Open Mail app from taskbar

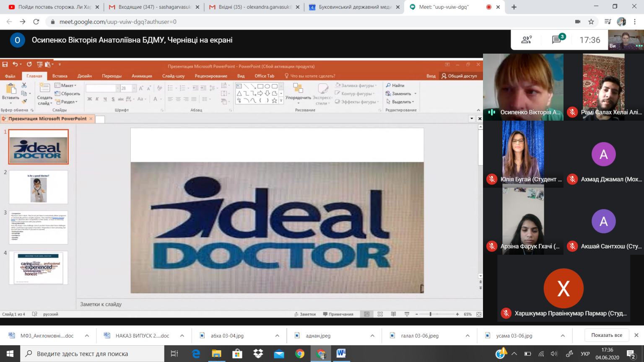point(279,354)
